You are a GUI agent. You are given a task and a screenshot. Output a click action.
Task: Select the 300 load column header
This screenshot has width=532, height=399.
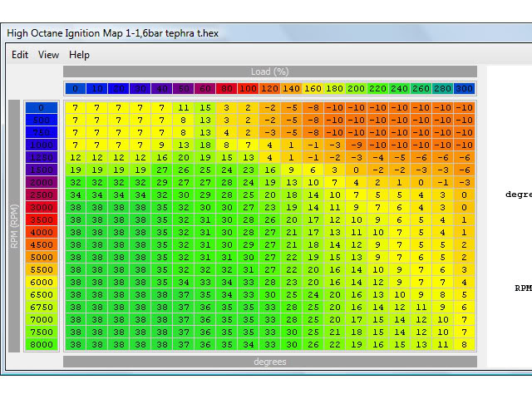point(465,89)
